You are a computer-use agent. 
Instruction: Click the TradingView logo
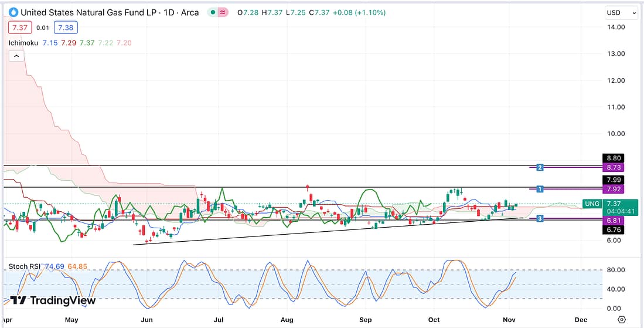[53, 300]
